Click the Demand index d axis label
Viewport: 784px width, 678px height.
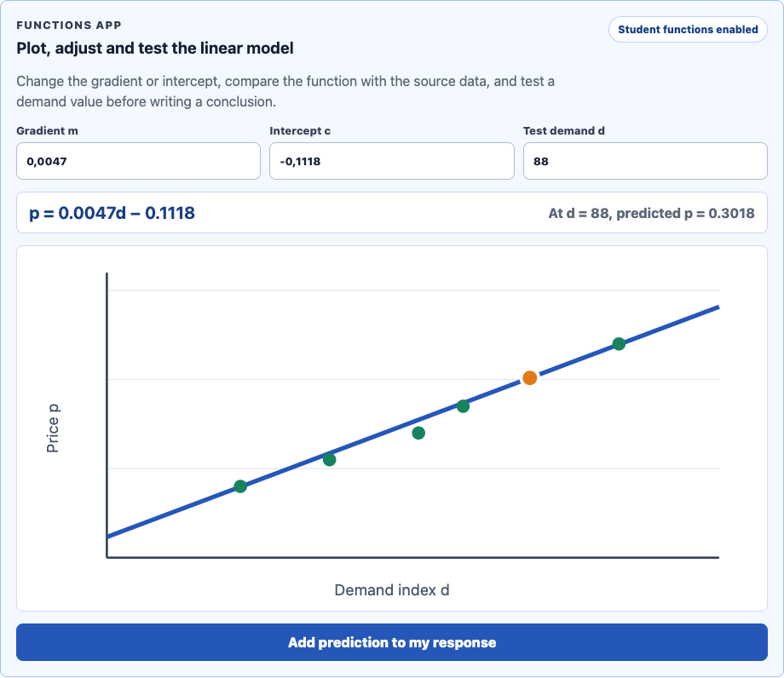(x=392, y=590)
